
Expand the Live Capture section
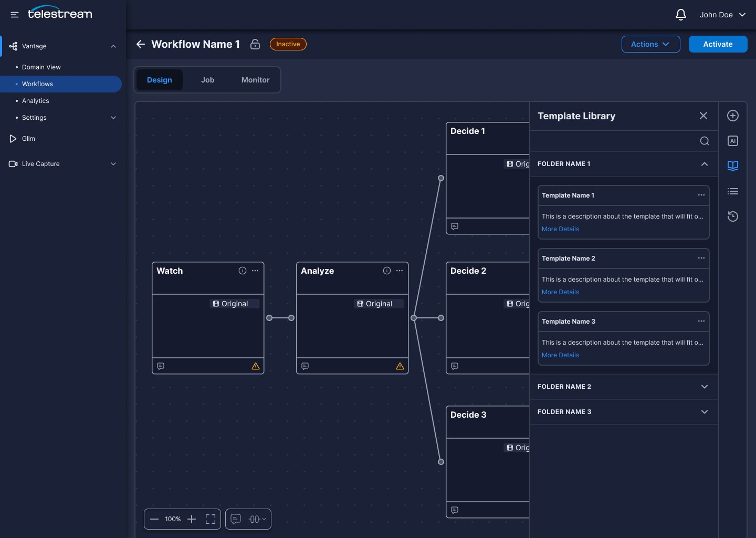click(x=113, y=164)
